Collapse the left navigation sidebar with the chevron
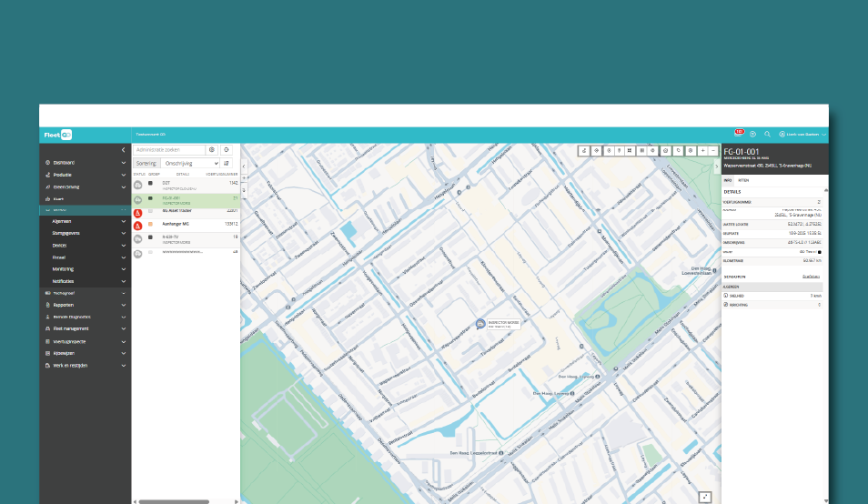This screenshot has height=504, width=868. pyautogui.click(x=123, y=150)
